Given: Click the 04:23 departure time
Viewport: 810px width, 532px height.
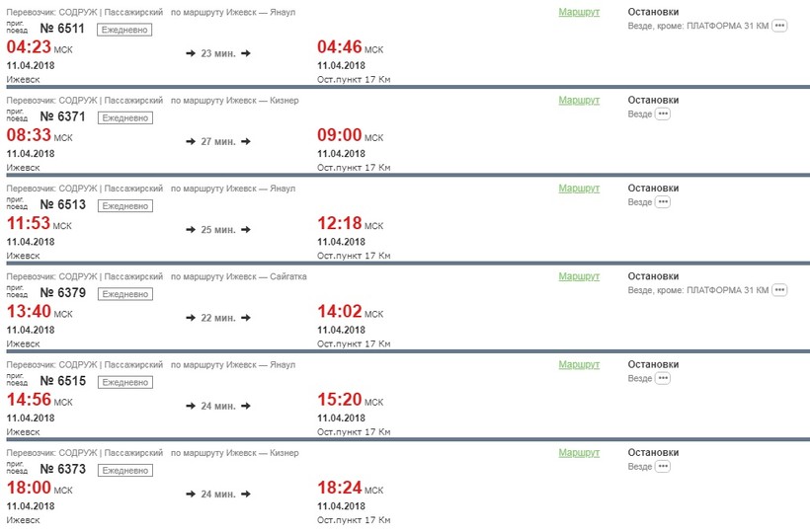Looking at the screenshot, I should 28,47.
